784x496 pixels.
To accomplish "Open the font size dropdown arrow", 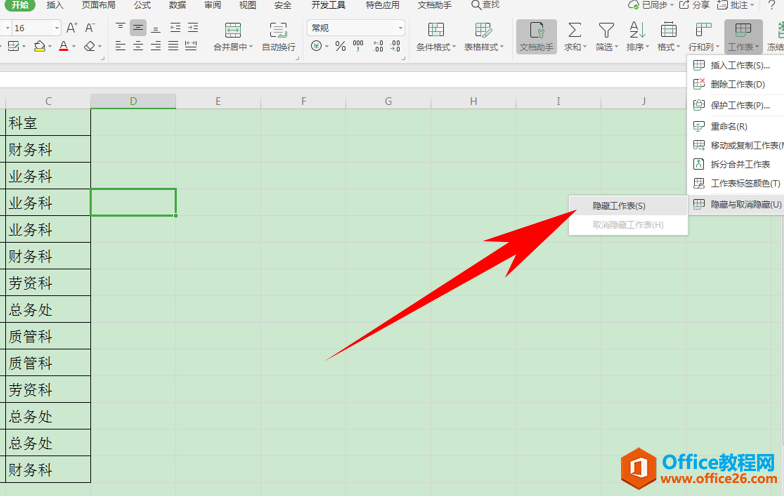I will click(56, 28).
